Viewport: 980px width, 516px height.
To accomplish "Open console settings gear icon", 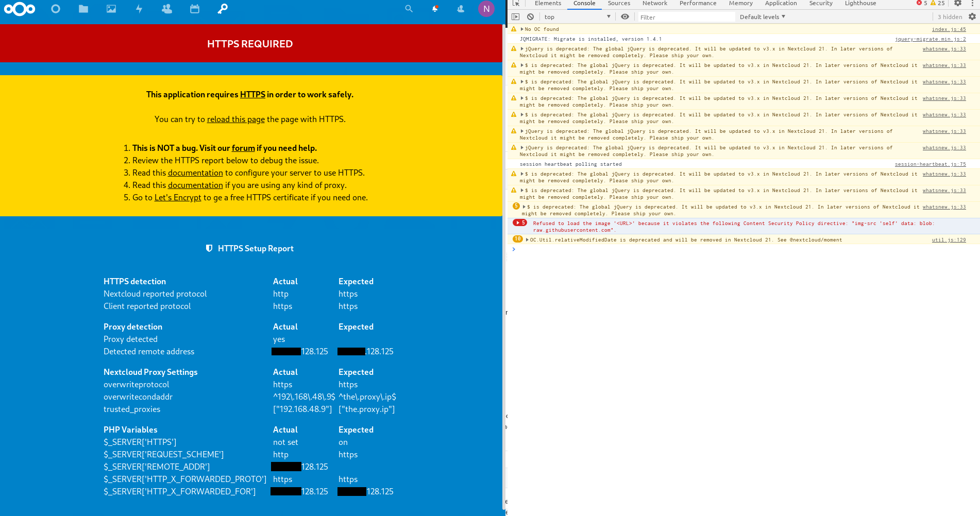I will [x=972, y=16].
